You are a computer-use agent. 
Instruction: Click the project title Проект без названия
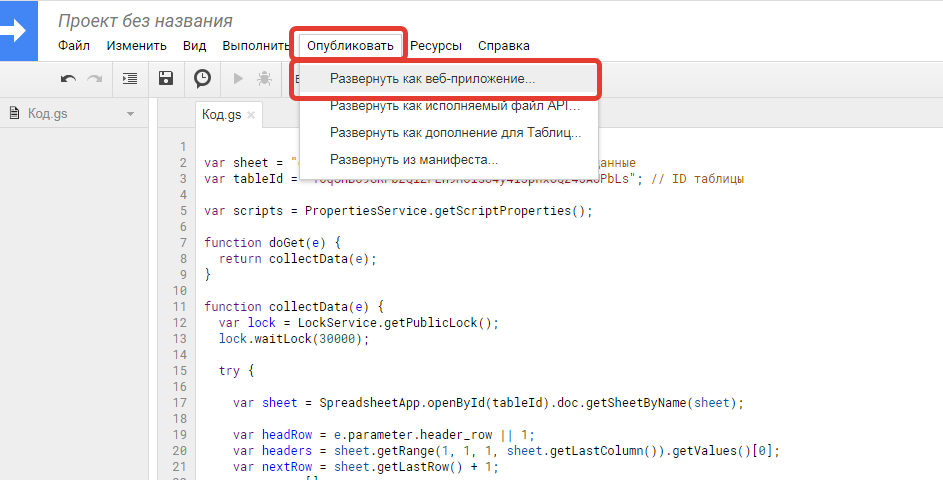(145, 20)
